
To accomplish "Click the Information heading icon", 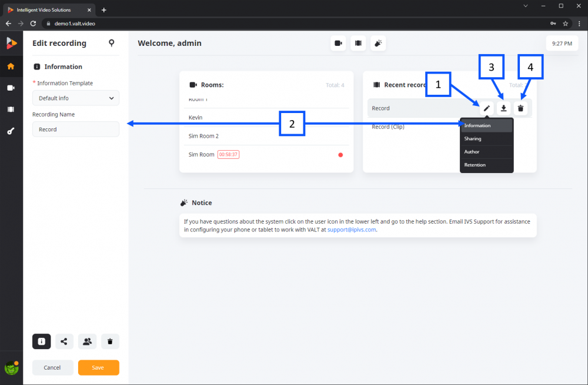I will 36,67.
